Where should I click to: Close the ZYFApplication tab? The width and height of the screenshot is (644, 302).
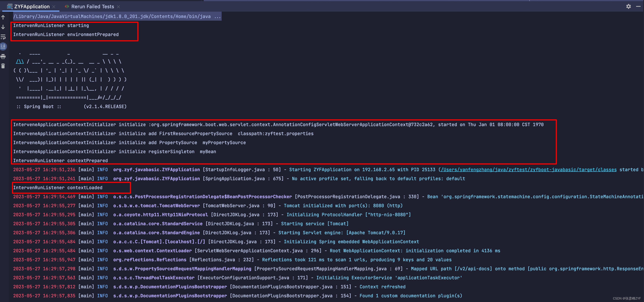click(x=54, y=7)
